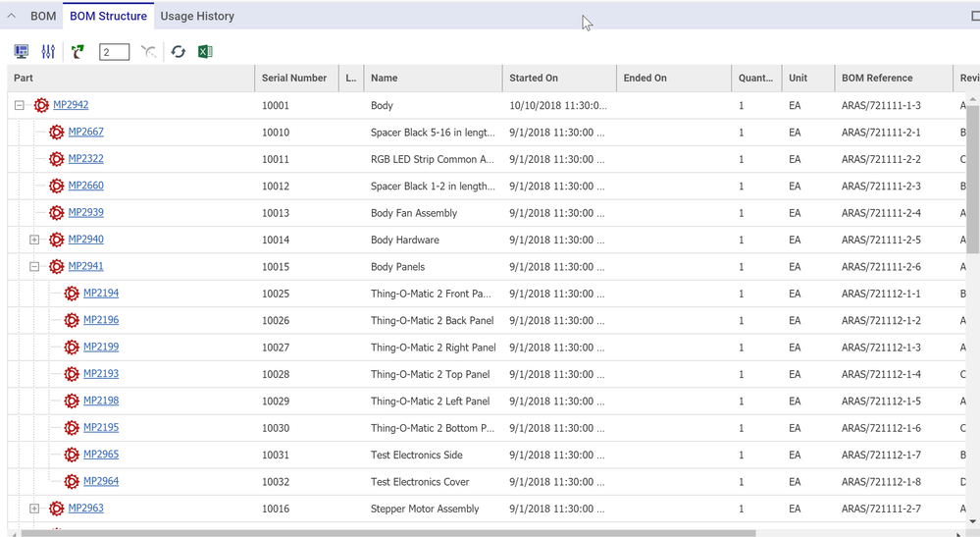The height and width of the screenshot is (537, 980).
Task: Click the gear icon beside MP2194
Action: click(72, 294)
